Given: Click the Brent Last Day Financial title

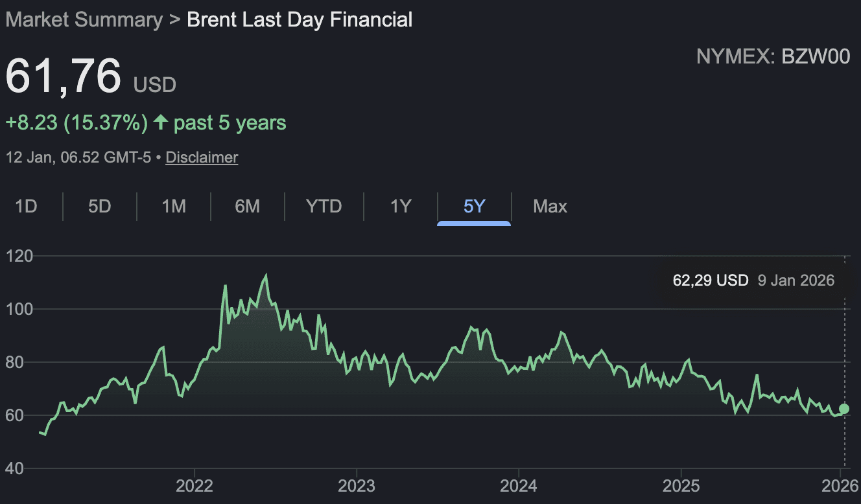Looking at the screenshot, I should (x=299, y=19).
